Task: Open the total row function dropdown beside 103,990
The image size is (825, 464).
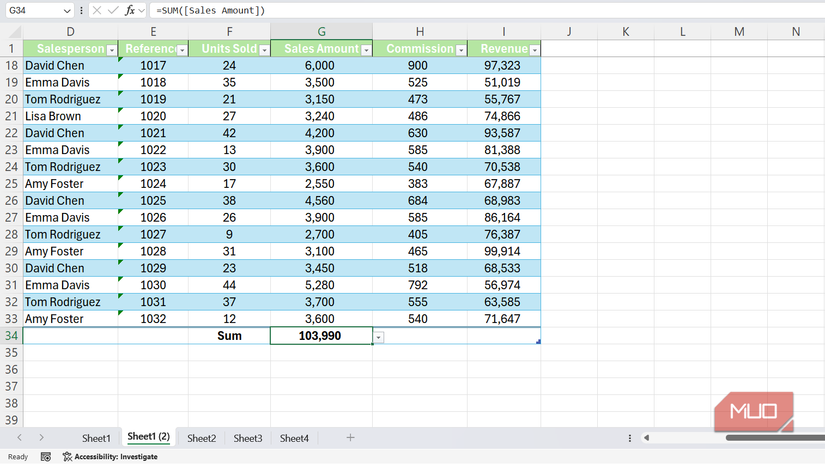Action: click(378, 337)
